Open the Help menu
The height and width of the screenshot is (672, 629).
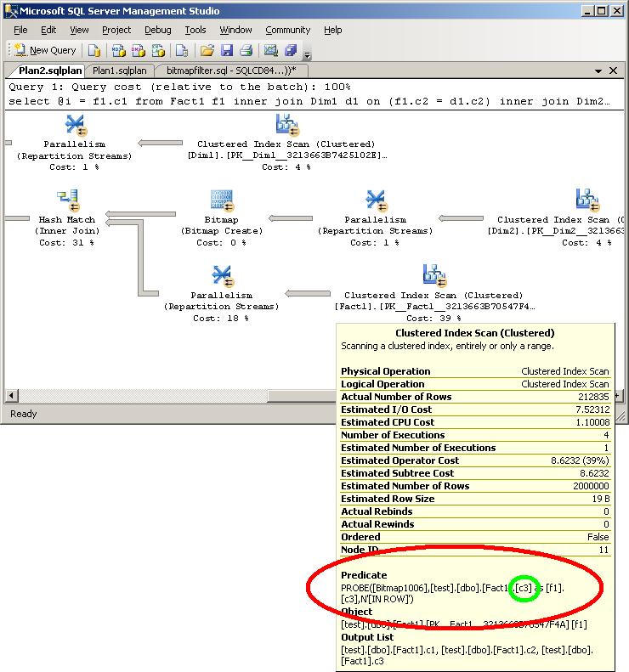(332, 30)
